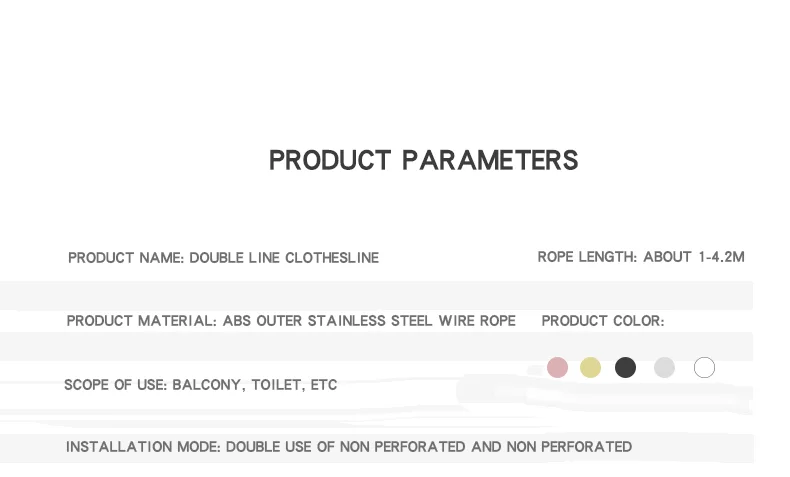790x477 pixels.
Task: Click the final AND NON PERFORATED phrase
Action: point(551,447)
